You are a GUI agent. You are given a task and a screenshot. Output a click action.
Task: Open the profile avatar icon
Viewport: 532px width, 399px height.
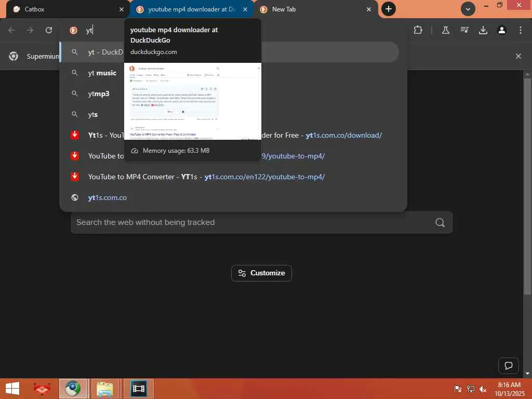pyautogui.click(x=502, y=30)
